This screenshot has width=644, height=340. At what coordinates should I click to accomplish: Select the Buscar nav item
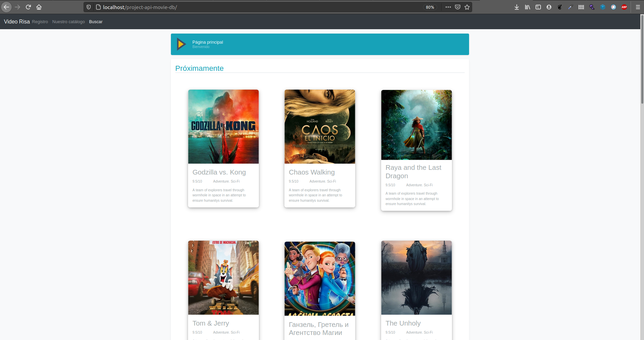point(96,22)
